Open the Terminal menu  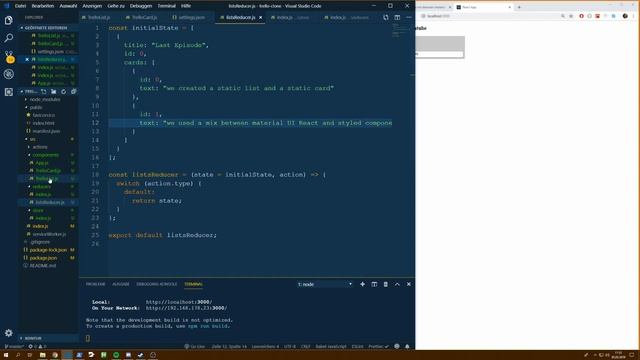point(166,6)
